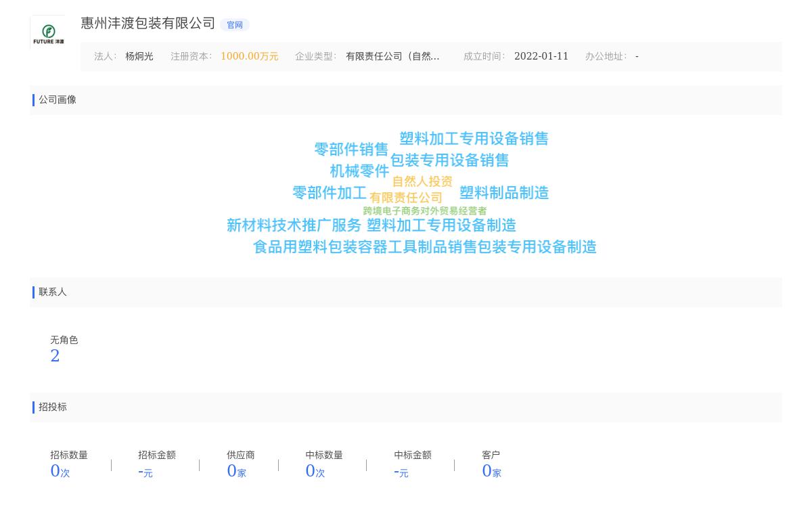Select word cloud tag 跨境电子商务对外贸易经营者
The height and width of the screenshot is (509, 812).
pos(425,211)
